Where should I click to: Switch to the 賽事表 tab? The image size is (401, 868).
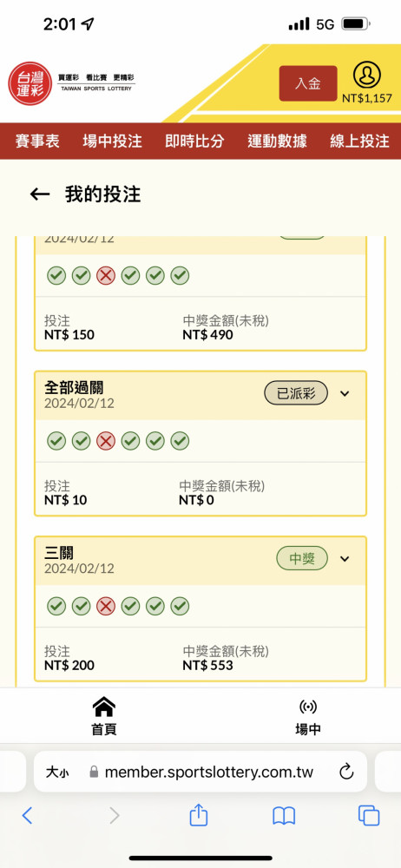[37, 141]
